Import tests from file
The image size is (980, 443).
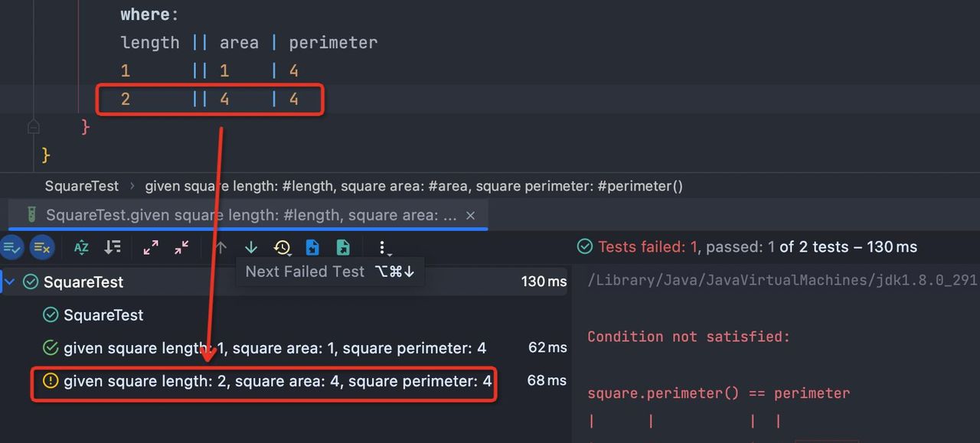coord(312,247)
